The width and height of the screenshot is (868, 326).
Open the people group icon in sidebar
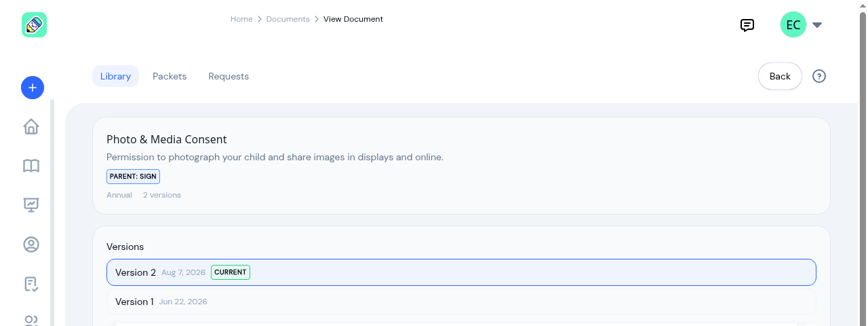(31, 321)
